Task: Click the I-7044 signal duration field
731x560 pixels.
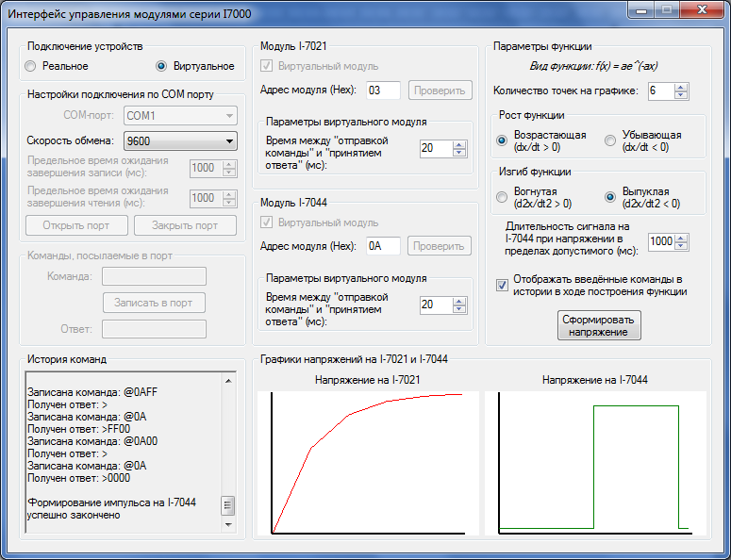Action: point(661,241)
